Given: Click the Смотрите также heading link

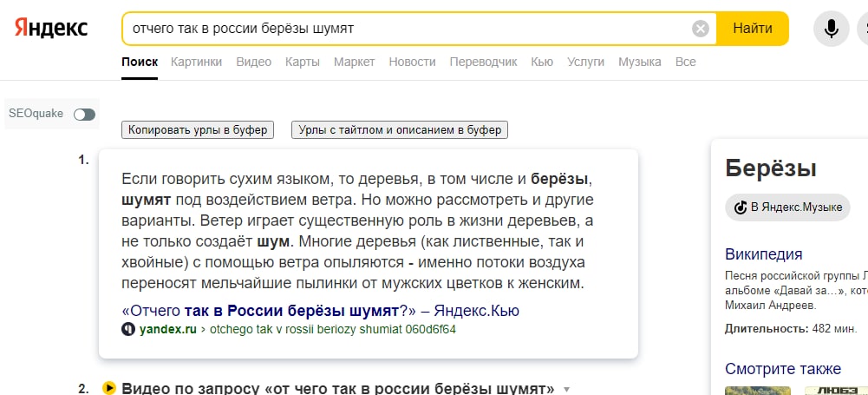Looking at the screenshot, I should pos(783,369).
